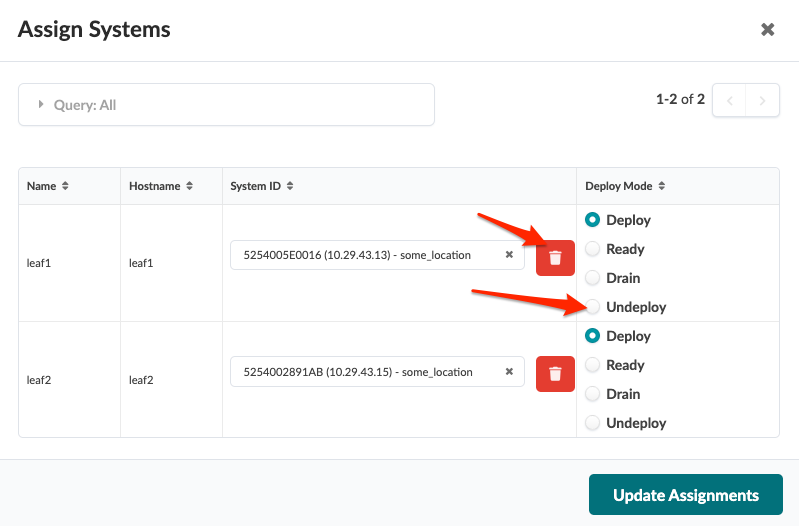Delete leaf1 system assignment with trash icon
Screen dimensions: 799x526
(x=556, y=257)
